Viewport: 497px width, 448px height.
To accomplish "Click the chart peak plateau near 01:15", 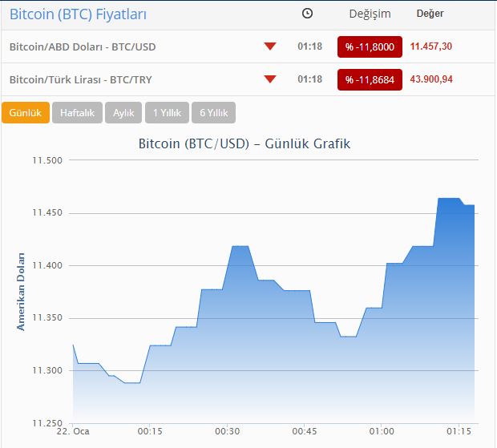I will [449, 198].
